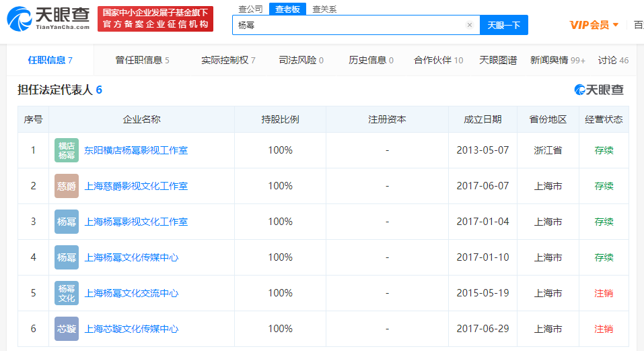The image size is (644, 351).
Task: Click the 慈爵 company logo icon
Action: click(67, 186)
